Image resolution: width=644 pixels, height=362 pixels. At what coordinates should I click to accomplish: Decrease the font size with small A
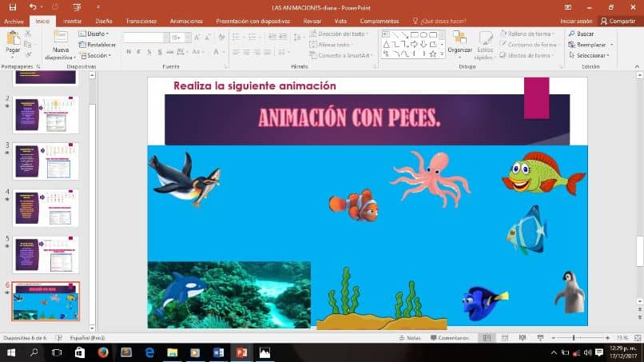click(208, 38)
